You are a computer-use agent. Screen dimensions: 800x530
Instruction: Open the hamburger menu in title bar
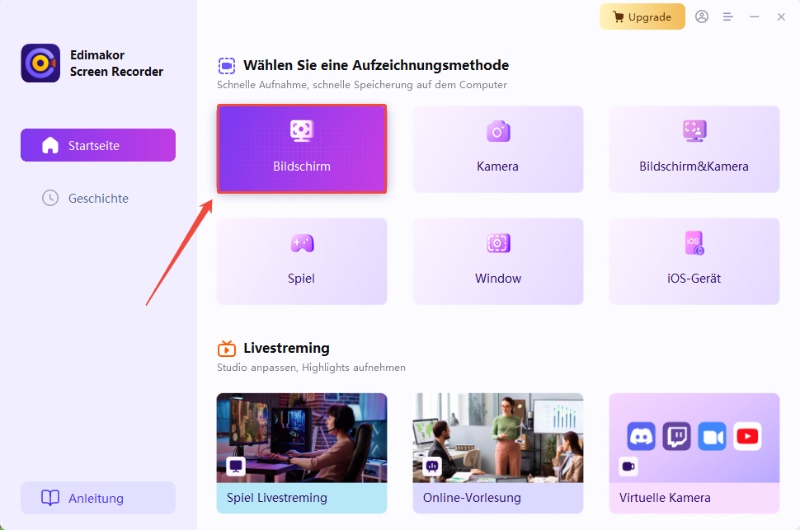[x=728, y=17]
